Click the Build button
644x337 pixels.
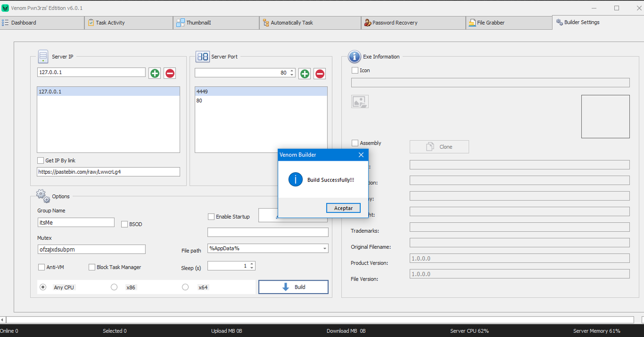click(293, 287)
